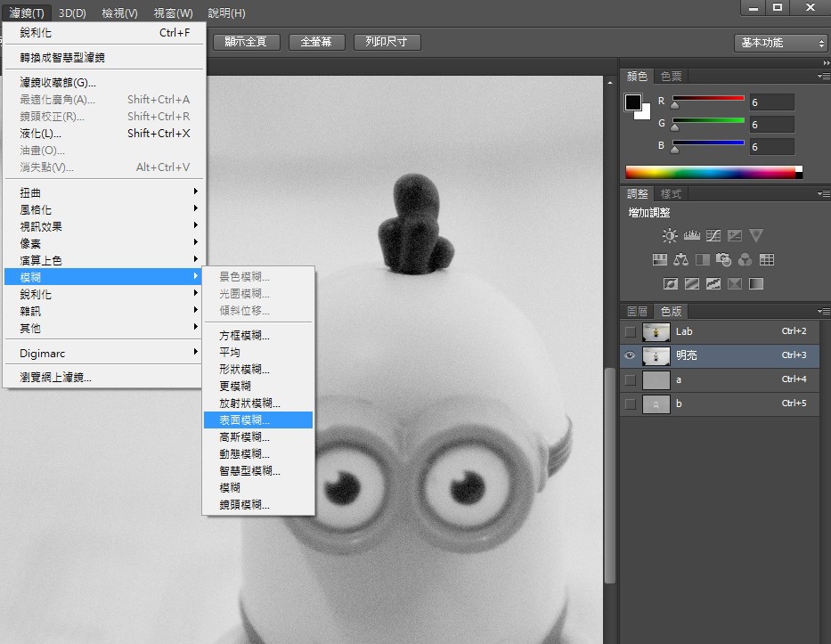The height and width of the screenshot is (644, 831).
Task: Choose 表面模糊 from blur submenu
Action: [258, 420]
